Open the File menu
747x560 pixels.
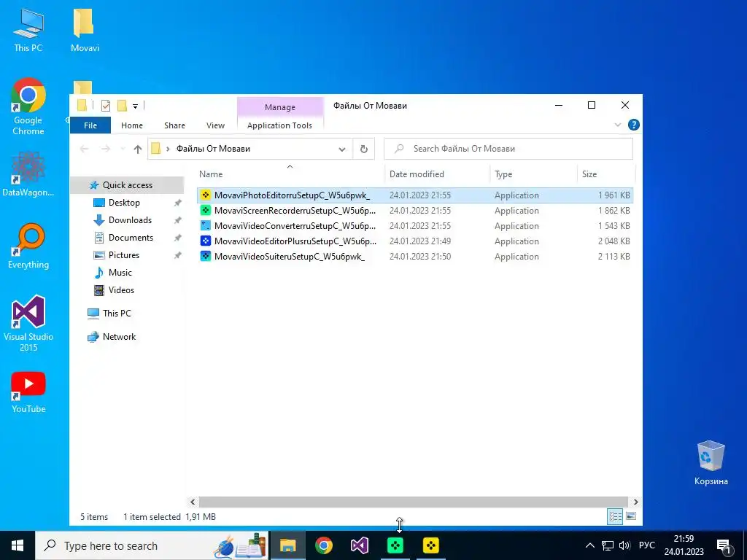pyautogui.click(x=90, y=125)
